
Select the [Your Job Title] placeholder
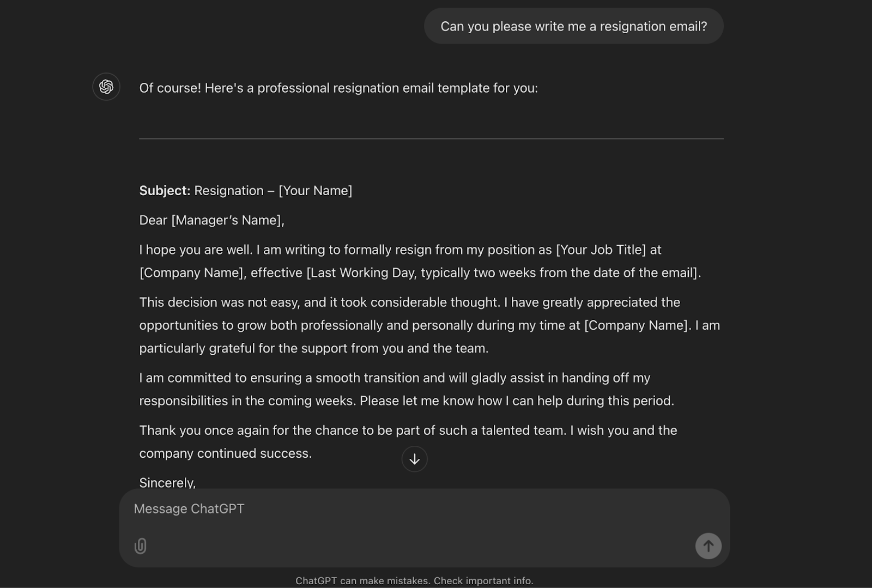coord(600,250)
